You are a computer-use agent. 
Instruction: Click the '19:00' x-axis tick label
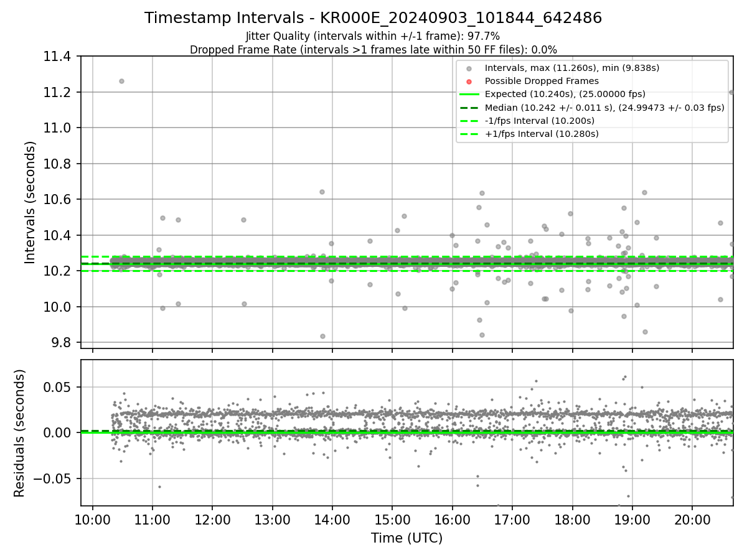(632, 519)
